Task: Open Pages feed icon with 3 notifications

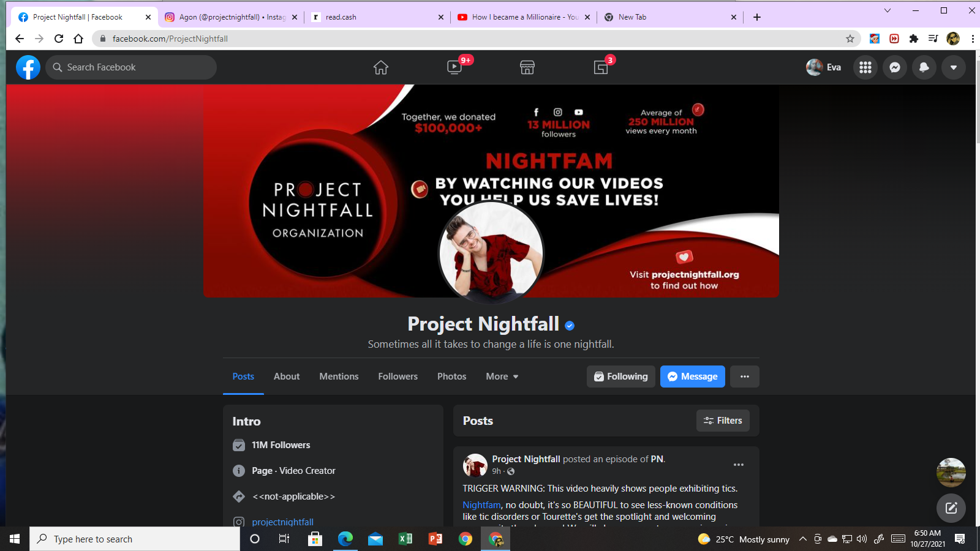Action: click(x=601, y=67)
